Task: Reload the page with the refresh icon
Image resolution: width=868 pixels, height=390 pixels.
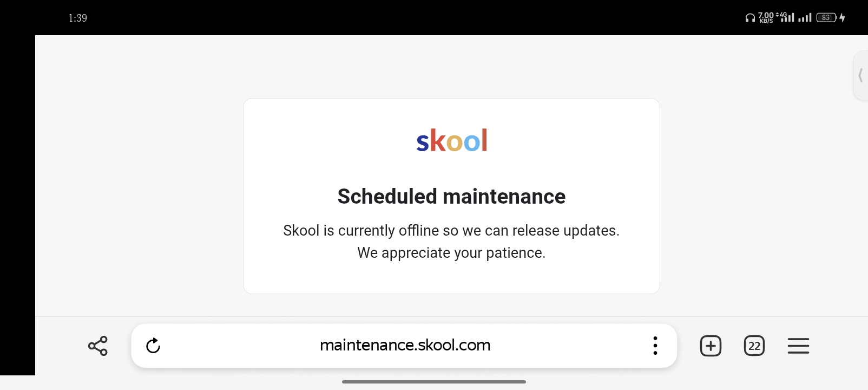Action: click(x=153, y=346)
